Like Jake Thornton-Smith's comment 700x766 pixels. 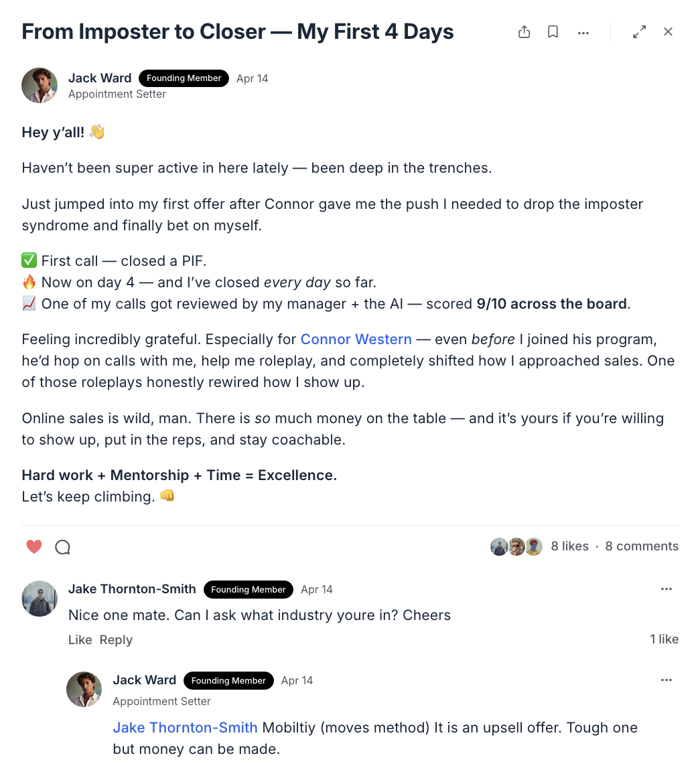[x=80, y=639]
